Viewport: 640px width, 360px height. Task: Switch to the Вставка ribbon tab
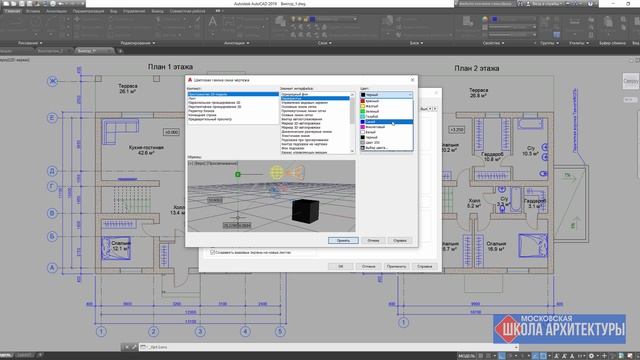[x=33, y=11]
